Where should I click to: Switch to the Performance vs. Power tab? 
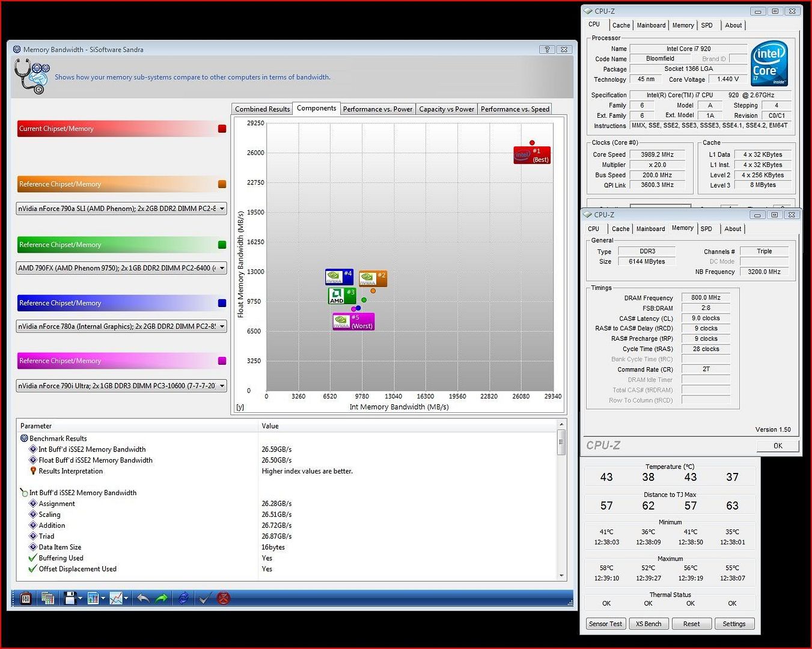pos(377,109)
